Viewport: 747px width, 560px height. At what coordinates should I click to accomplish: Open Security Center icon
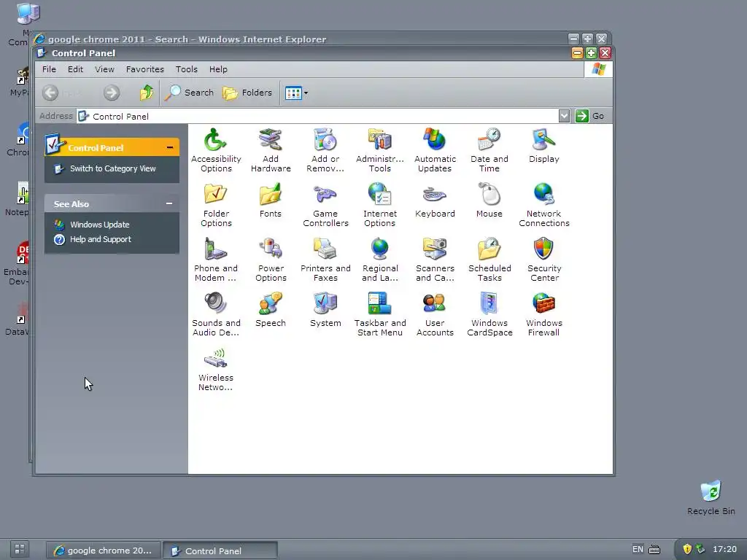543,260
